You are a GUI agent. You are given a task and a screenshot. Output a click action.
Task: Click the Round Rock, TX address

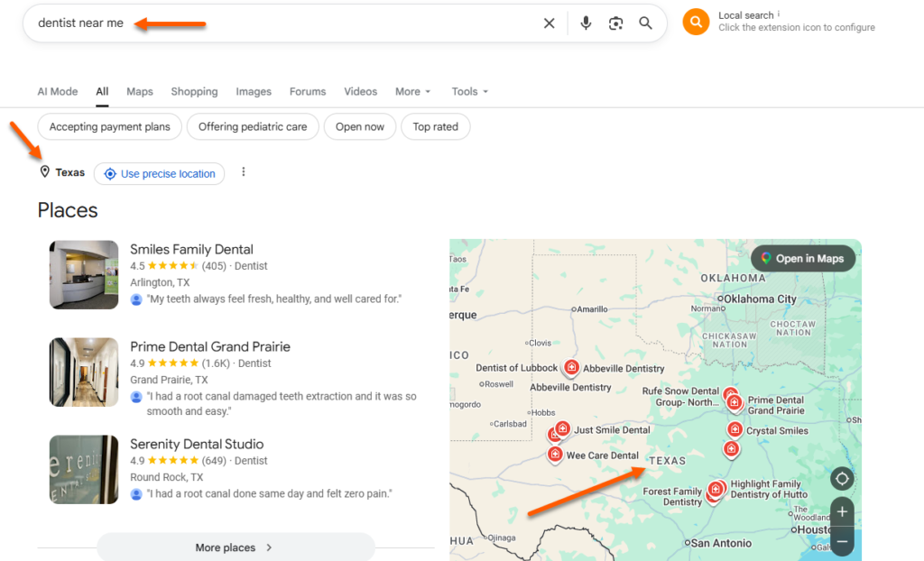pyautogui.click(x=167, y=477)
